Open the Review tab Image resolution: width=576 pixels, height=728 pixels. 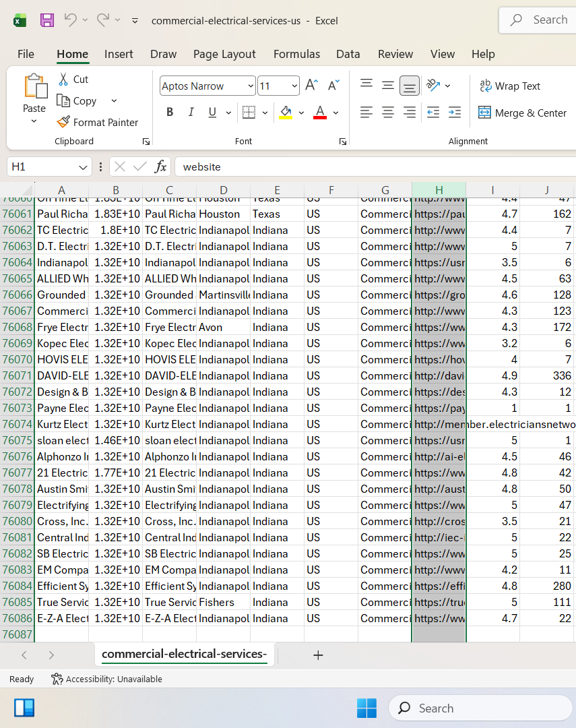click(395, 54)
